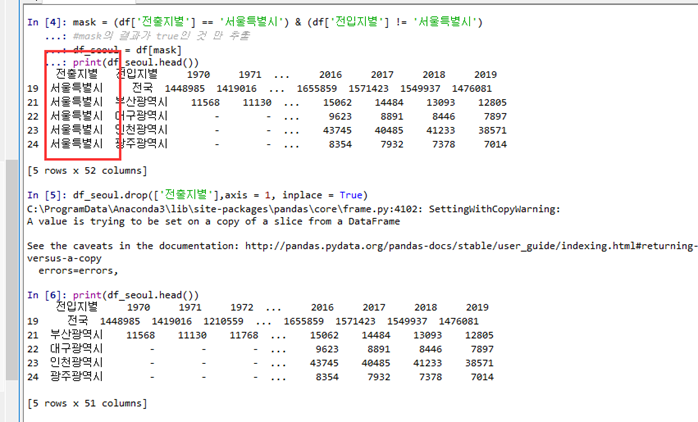The height and width of the screenshot is (422, 698).
Task: Click the value 11768
Action: point(244,335)
